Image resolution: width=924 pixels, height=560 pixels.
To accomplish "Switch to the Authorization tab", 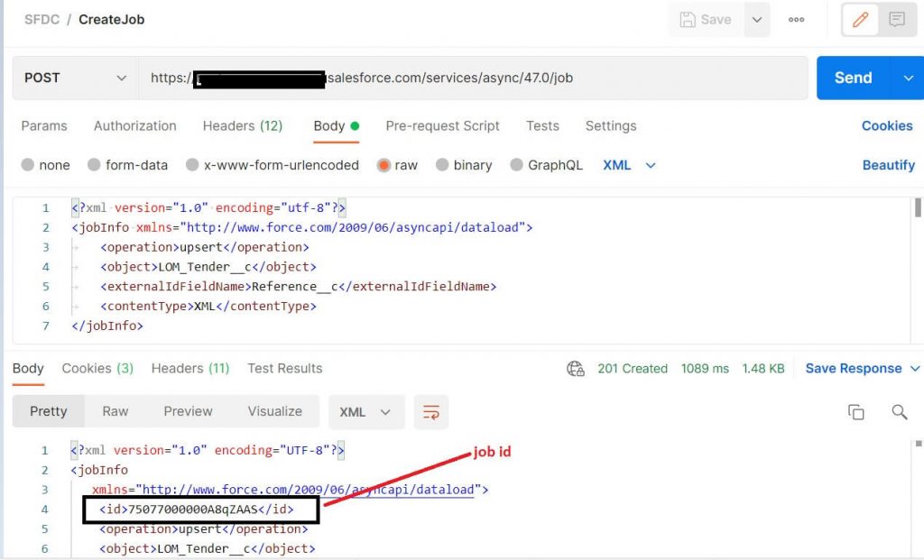I will tap(135, 126).
